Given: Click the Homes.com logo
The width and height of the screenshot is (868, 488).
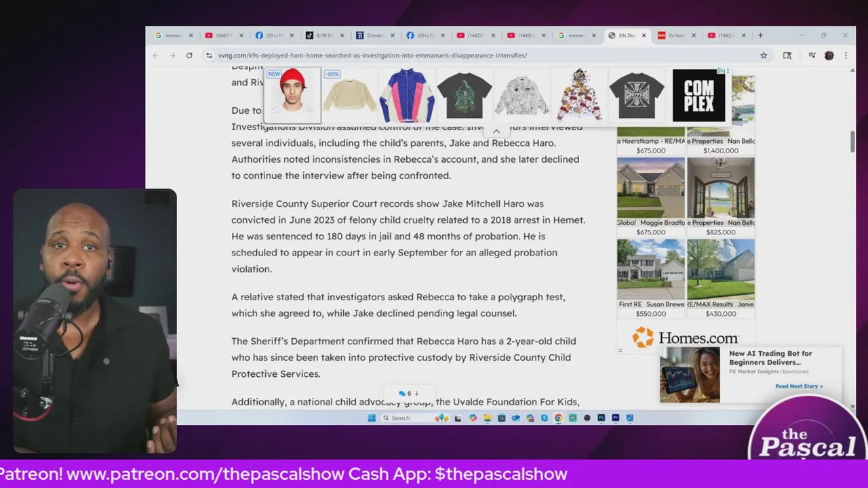Looking at the screenshot, I should click(x=686, y=337).
